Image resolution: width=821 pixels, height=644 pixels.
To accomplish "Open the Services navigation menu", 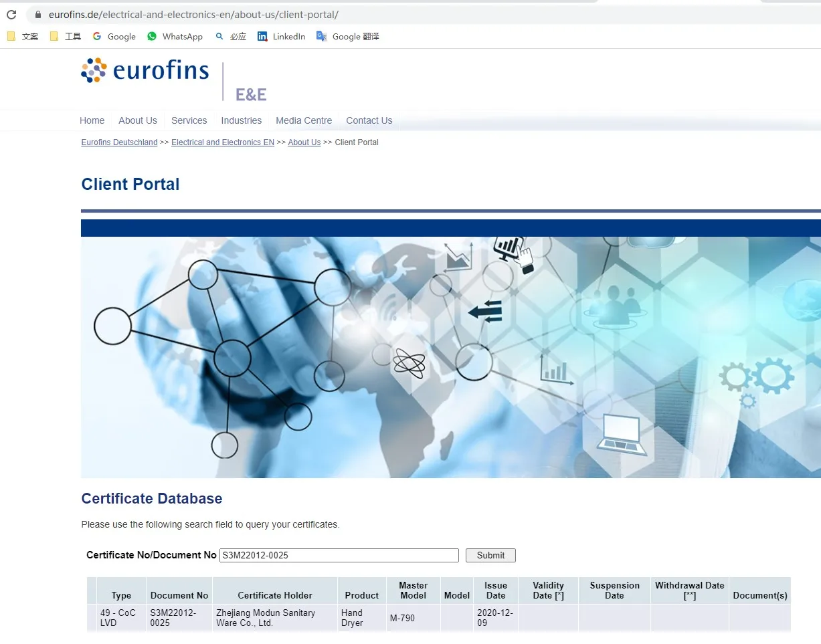I will click(189, 120).
